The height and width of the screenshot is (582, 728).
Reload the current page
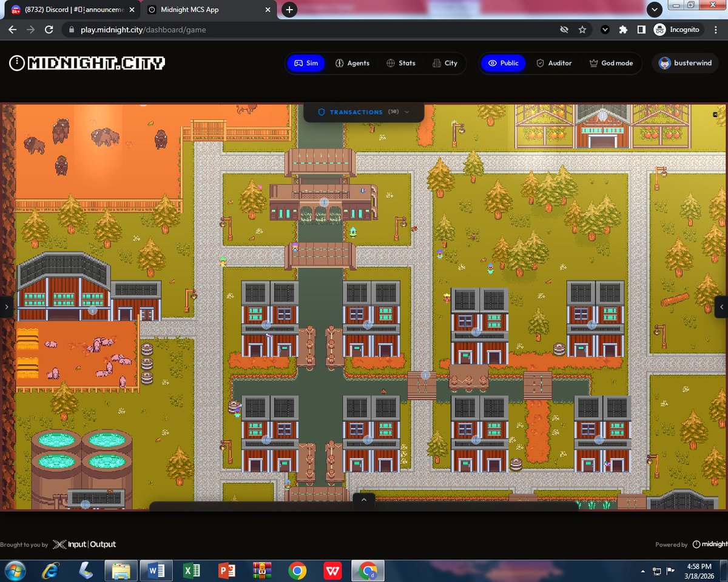tap(49, 29)
